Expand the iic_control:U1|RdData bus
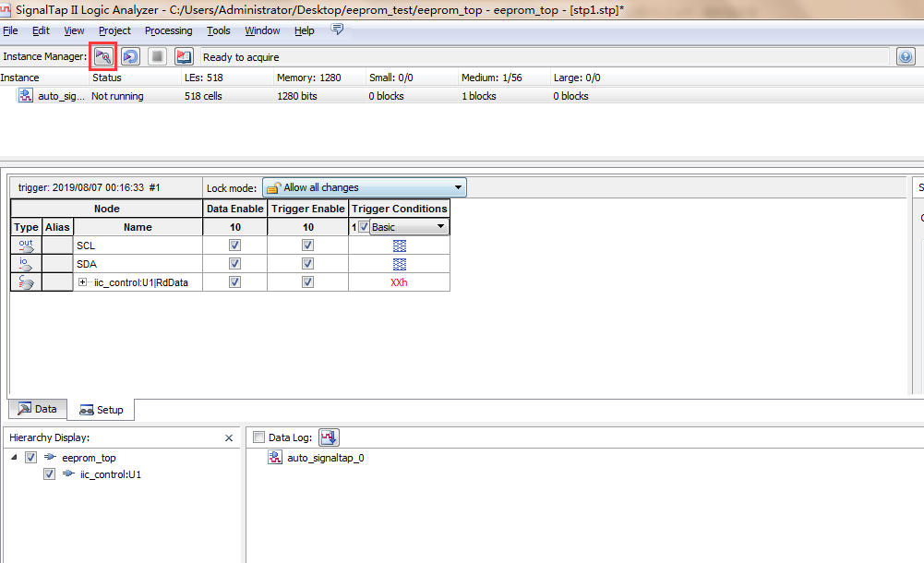This screenshot has height=563, width=924. (x=82, y=282)
